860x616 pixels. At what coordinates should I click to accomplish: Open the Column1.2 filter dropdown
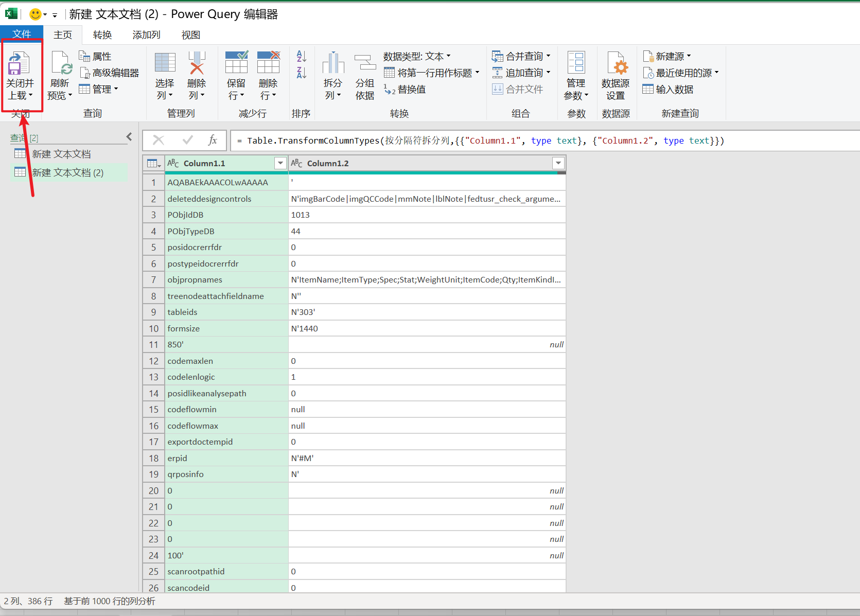coord(558,163)
